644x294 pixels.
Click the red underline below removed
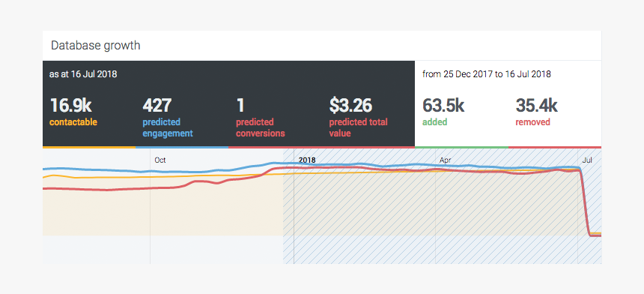[x=555, y=147]
